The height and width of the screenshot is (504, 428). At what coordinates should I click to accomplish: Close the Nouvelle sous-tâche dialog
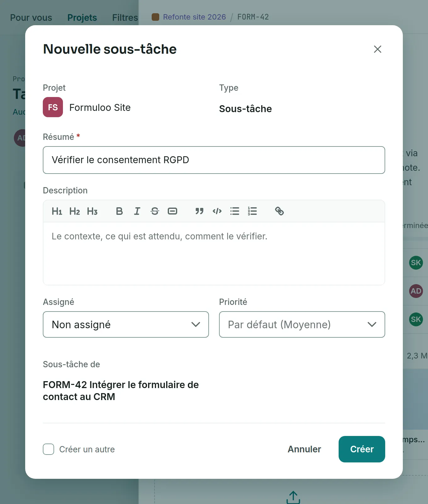[x=377, y=49]
